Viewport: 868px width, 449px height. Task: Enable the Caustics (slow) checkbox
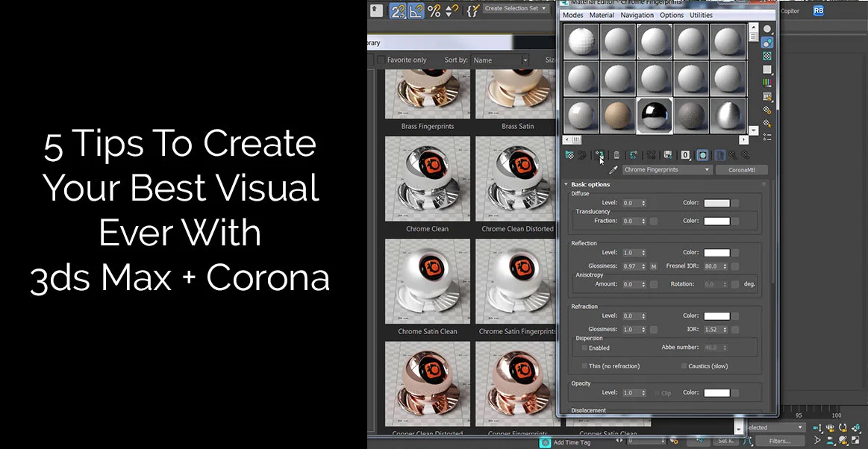click(684, 365)
